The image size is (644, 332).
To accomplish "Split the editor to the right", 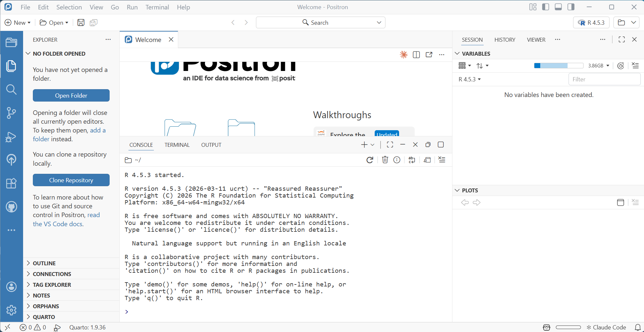I will coord(416,55).
